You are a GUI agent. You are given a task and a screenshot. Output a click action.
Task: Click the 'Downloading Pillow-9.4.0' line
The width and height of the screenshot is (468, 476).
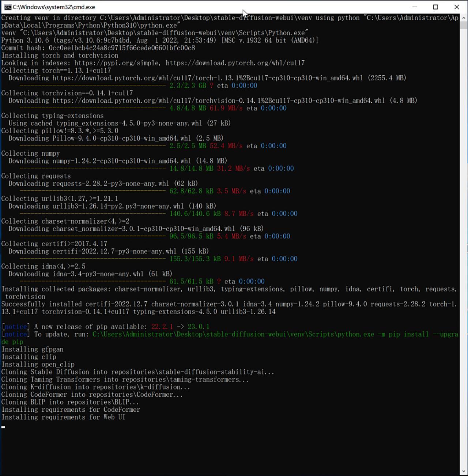pyautogui.click(x=116, y=138)
